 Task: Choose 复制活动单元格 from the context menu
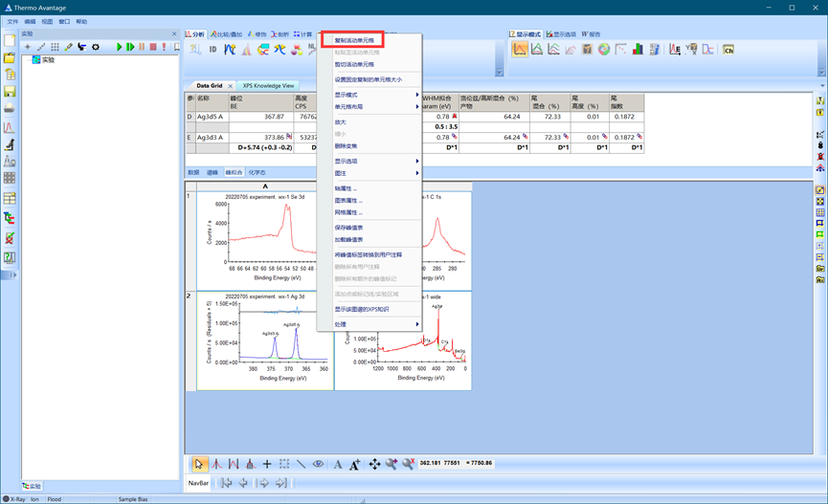tap(354, 41)
